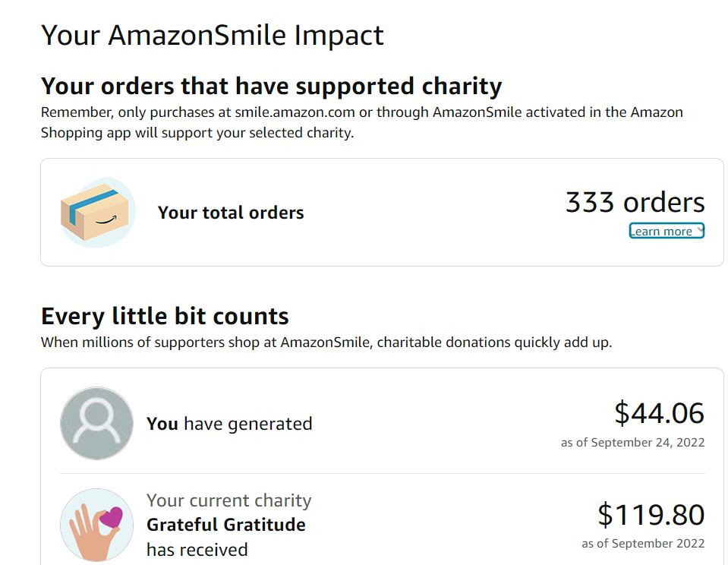
Task: Click the hand holding heart charity icon
Action: click(96, 525)
